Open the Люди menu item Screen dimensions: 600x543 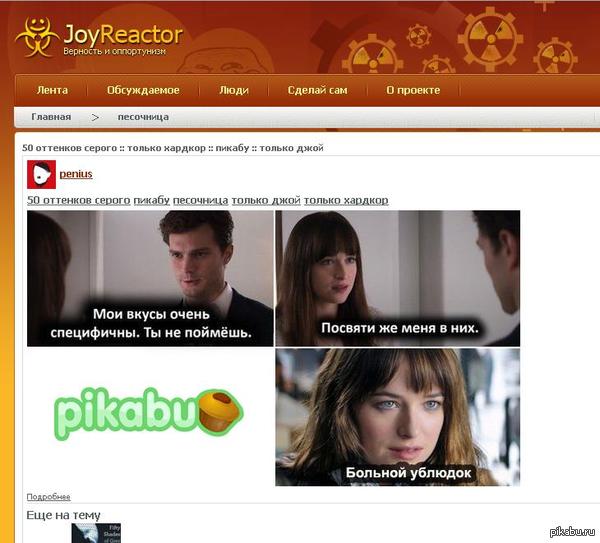(x=234, y=90)
